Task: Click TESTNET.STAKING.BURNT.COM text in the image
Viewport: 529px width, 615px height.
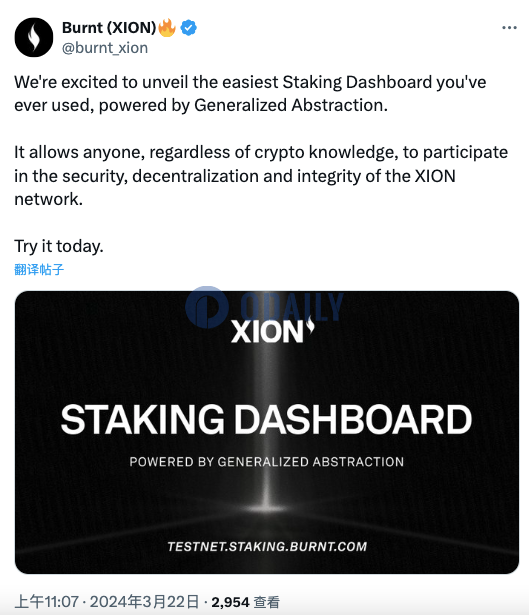Action: click(x=267, y=546)
